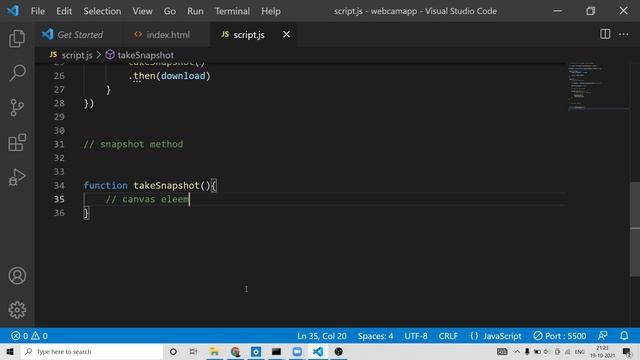The width and height of the screenshot is (640, 360).
Task: Open the Zoom app taskbar icon
Action: pyautogui.click(x=297, y=351)
